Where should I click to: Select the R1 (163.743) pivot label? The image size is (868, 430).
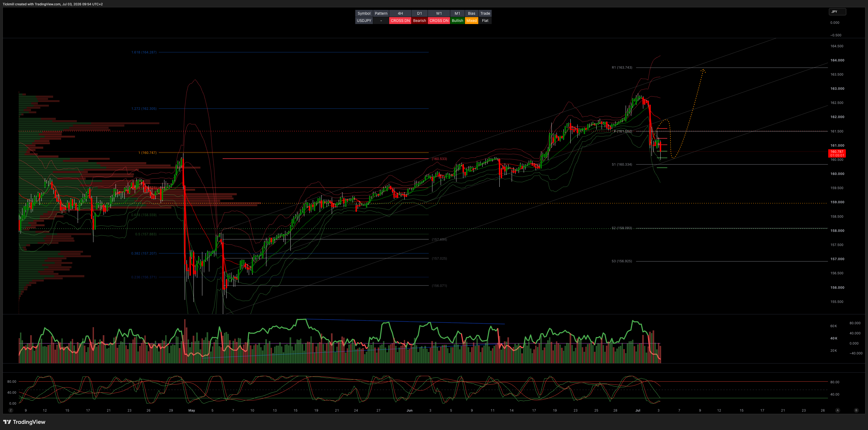coord(622,68)
